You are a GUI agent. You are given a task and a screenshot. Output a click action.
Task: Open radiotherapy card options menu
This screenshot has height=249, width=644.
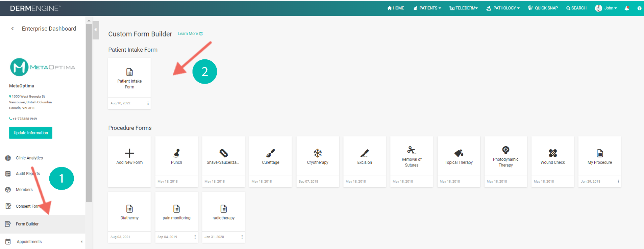[x=242, y=237]
